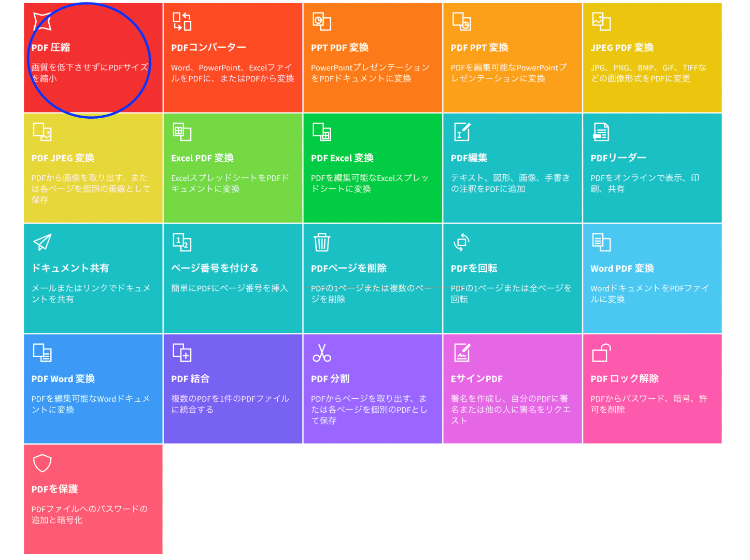
Task: Open the PDFリーダー title
Action: (x=618, y=158)
